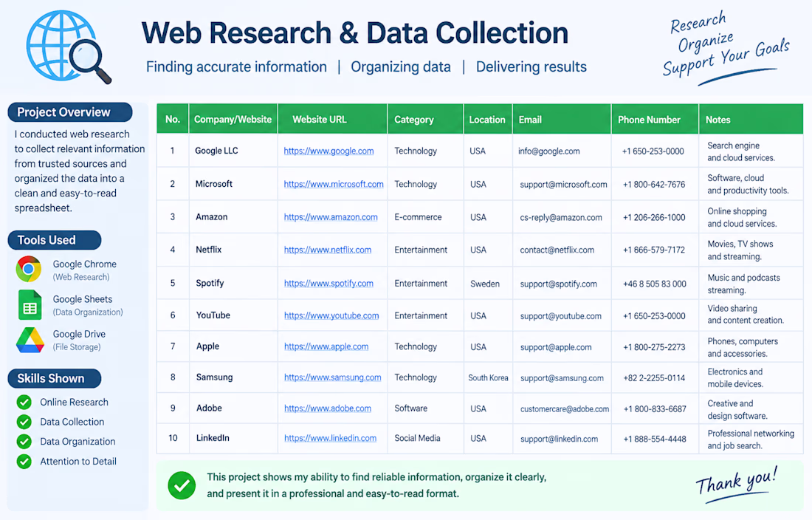Select phone number +46 8 505 83 000
The height and width of the screenshot is (520, 812).
tap(655, 284)
